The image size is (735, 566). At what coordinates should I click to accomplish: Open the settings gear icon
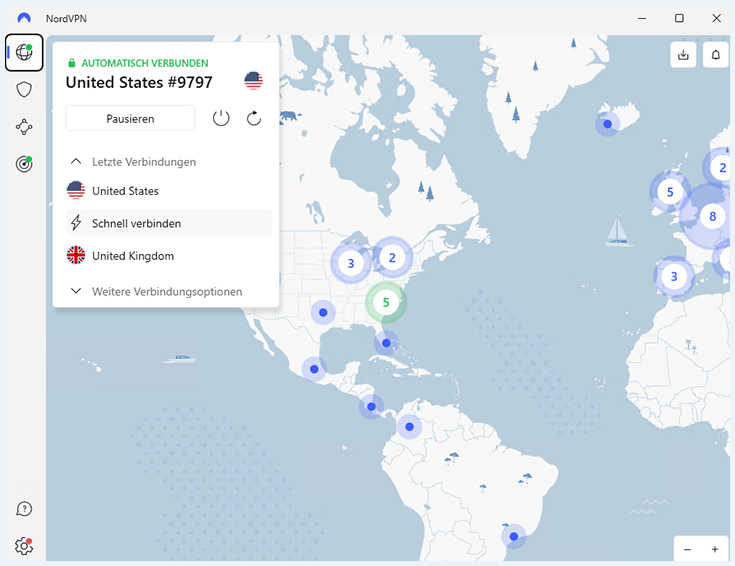point(24,546)
